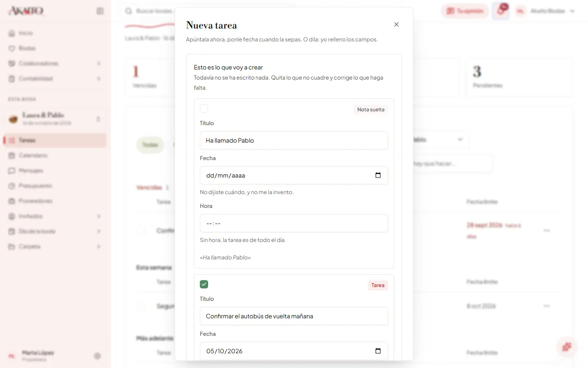This screenshot has height=368, width=588.
Task: Open settings gear next to Marta López
Action: coord(97,356)
